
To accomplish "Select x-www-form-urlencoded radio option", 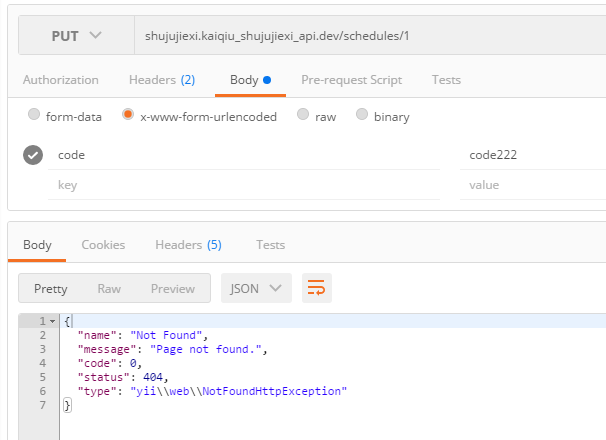I will click(x=128, y=116).
